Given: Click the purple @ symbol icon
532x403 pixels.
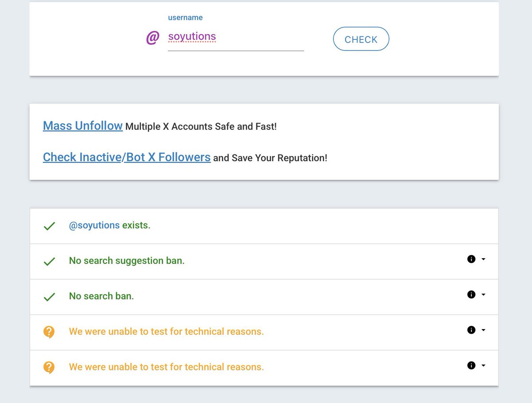Looking at the screenshot, I should coord(153,38).
